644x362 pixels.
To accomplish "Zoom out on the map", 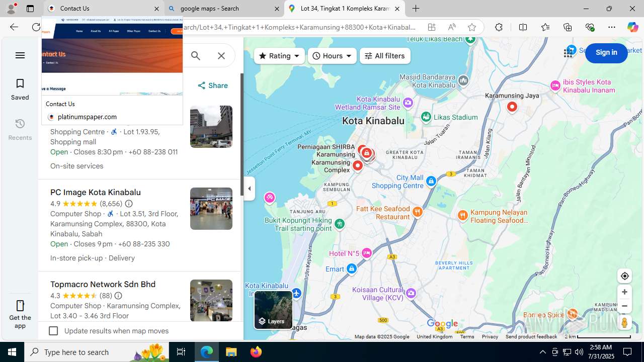I will 624,306.
